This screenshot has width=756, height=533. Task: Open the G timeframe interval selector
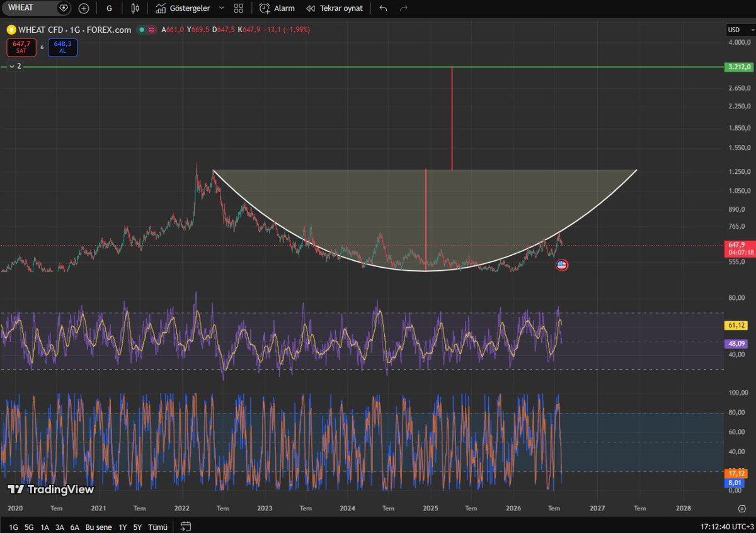click(110, 8)
